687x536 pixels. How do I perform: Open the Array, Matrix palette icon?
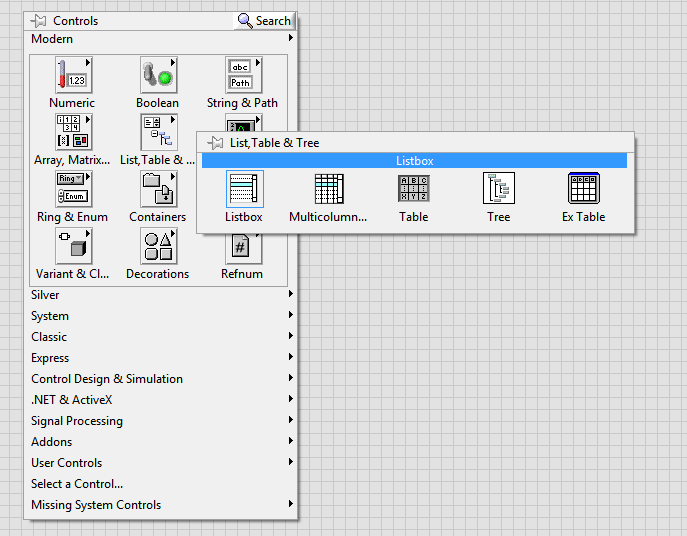click(73, 132)
